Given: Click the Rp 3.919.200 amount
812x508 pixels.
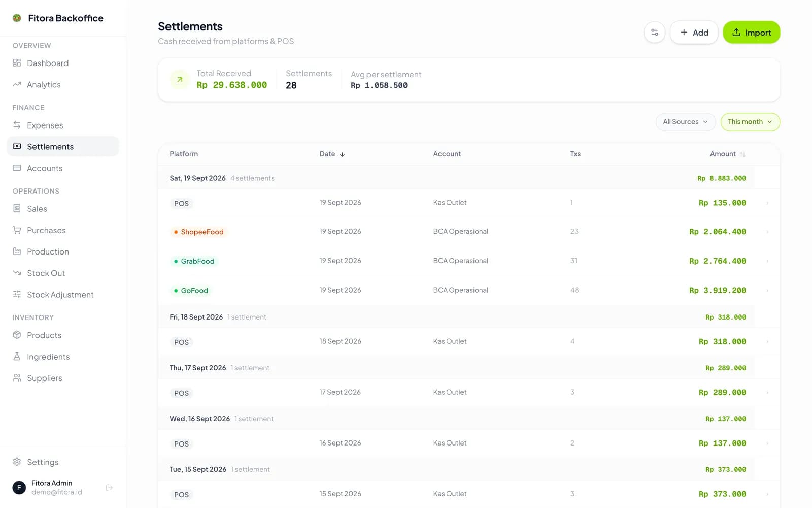Looking at the screenshot, I should point(718,291).
